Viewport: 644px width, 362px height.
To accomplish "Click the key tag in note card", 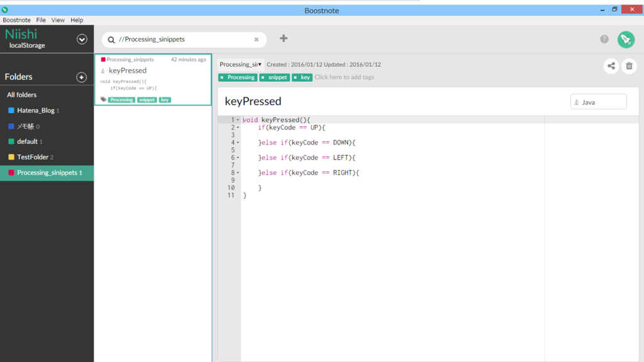I will pyautogui.click(x=165, y=100).
